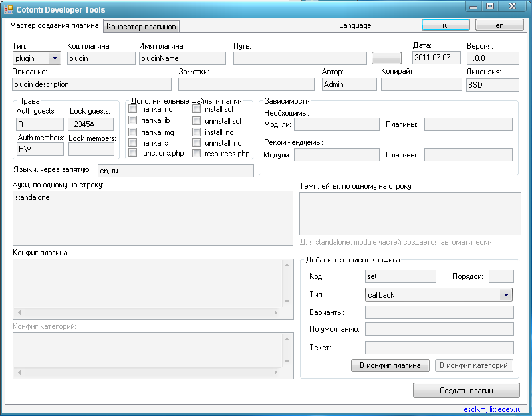Image resolution: width=532 pixels, height=416 pixels.
Task: Click the path browse ... button
Action: coord(386,58)
